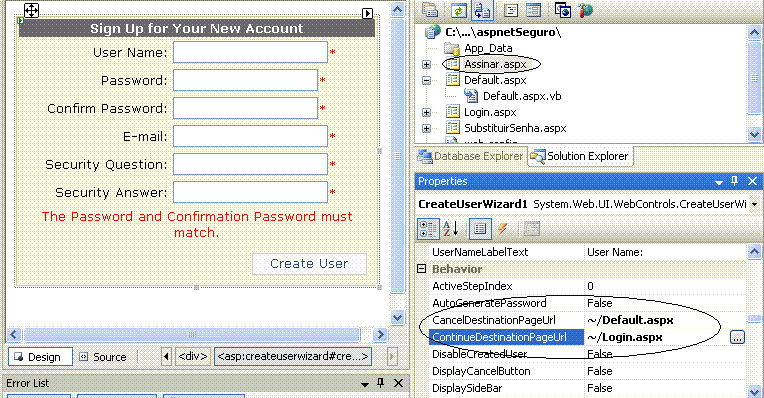The width and height of the screenshot is (764, 398).
Task: Close the Properties panel
Action: coord(752,181)
